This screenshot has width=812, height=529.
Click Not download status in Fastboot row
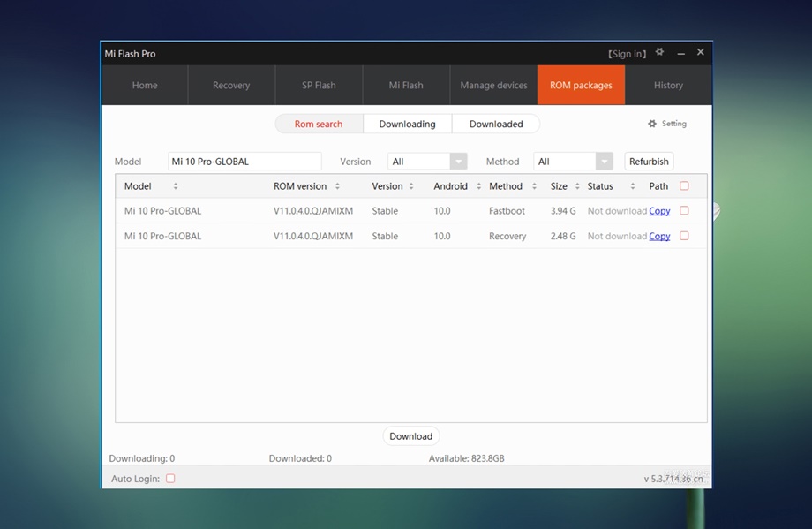pyautogui.click(x=617, y=211)
